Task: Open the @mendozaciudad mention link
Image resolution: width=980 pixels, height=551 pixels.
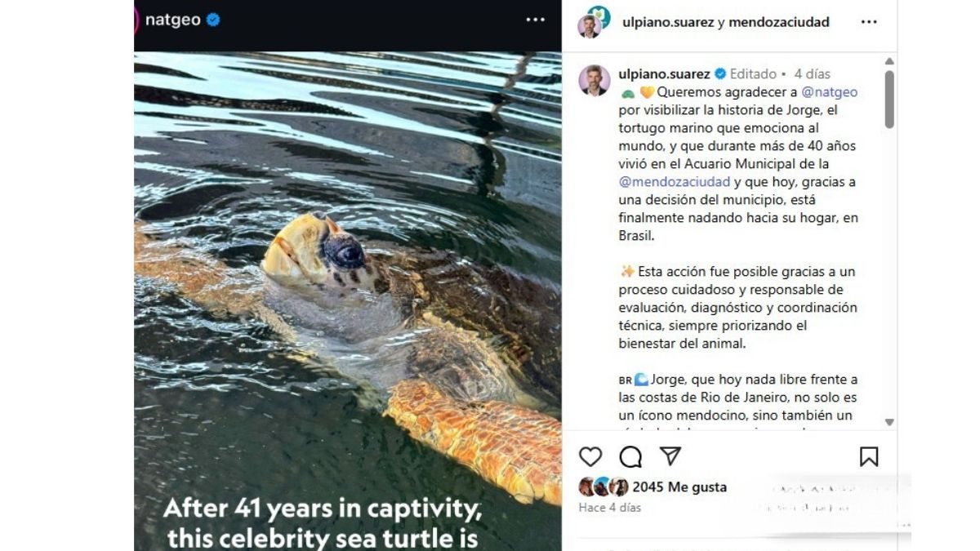Action: (675, 182)
